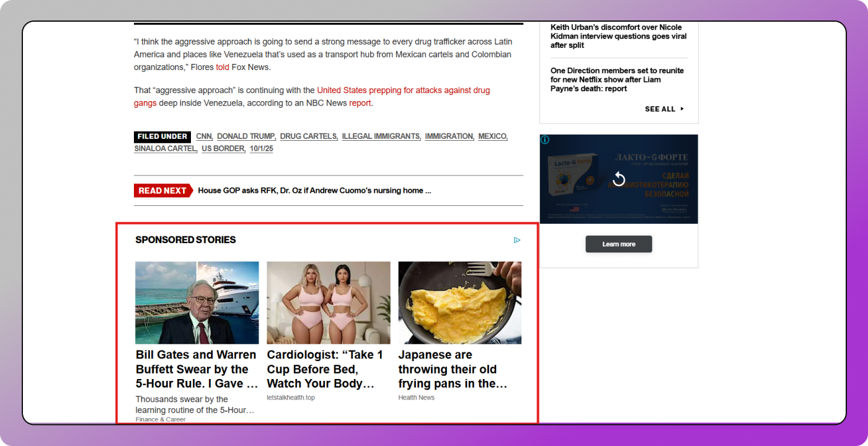Open the One Direction Netflix reunion headline
Viewport: 868px width, 446px height.
pos(617,79)
